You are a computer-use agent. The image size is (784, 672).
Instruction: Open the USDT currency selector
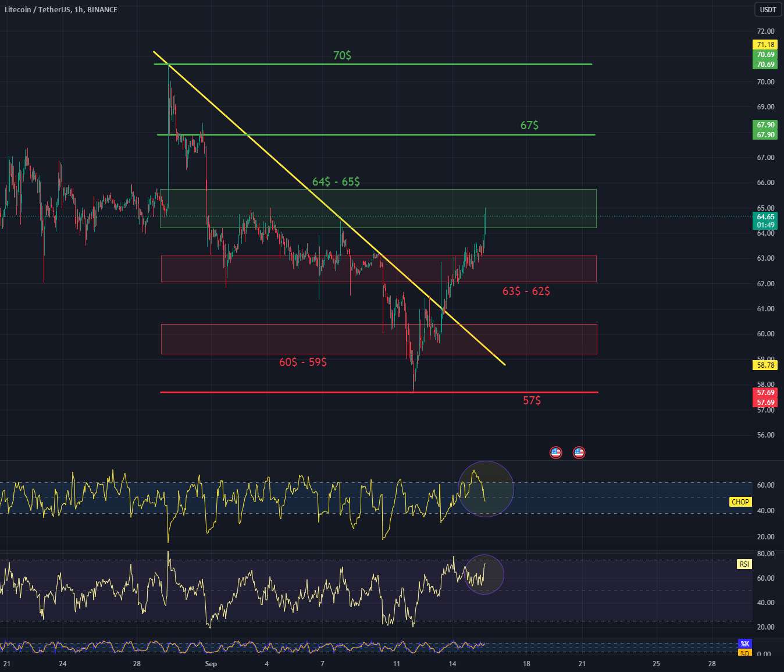(768, 9)
